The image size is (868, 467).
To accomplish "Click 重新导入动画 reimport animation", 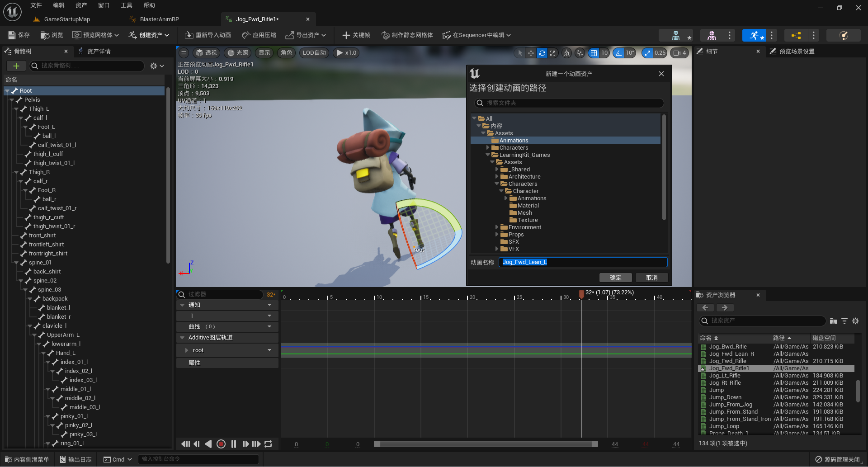I will (208, 35).
